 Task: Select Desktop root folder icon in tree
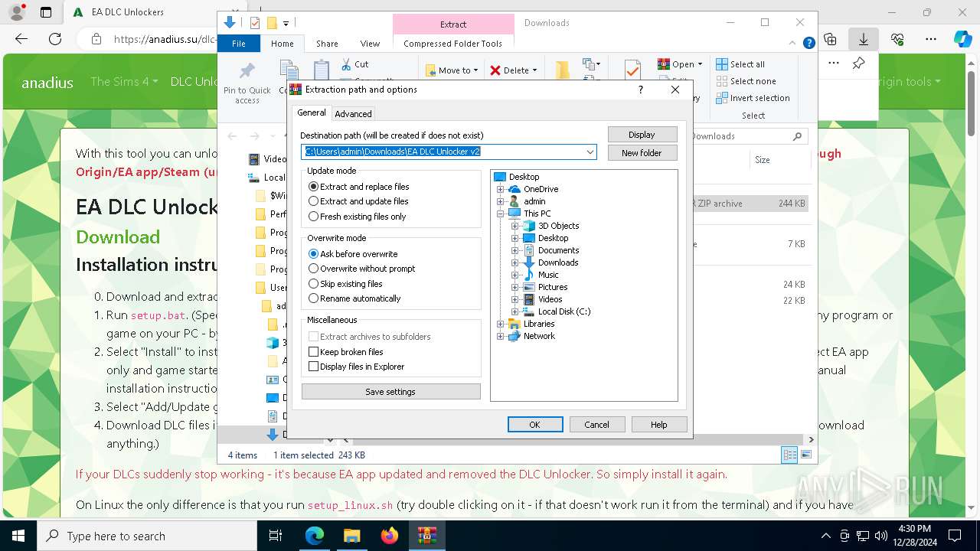click(x=500, y=177)
